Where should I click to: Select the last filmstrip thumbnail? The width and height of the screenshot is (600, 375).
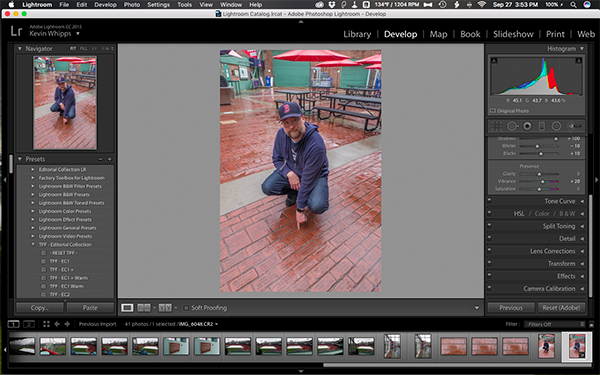coord(577,346)
